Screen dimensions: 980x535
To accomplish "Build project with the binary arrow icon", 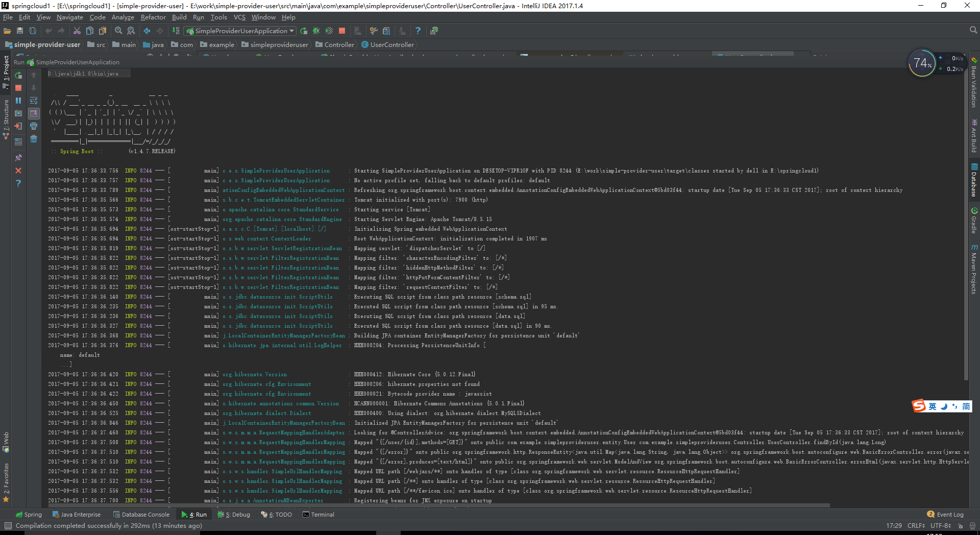I will (176, 31).
